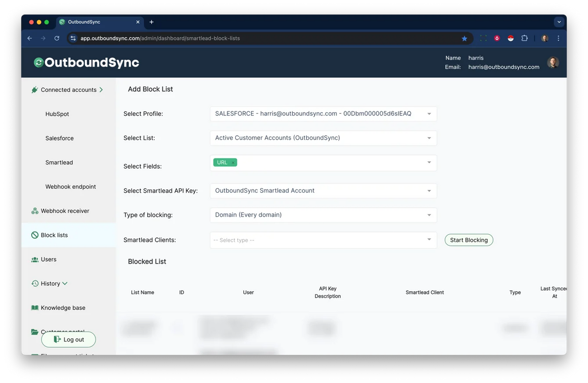The image size is (588, 383).
Task: Click the OutboundSync logo
Action: click(85, 62)
